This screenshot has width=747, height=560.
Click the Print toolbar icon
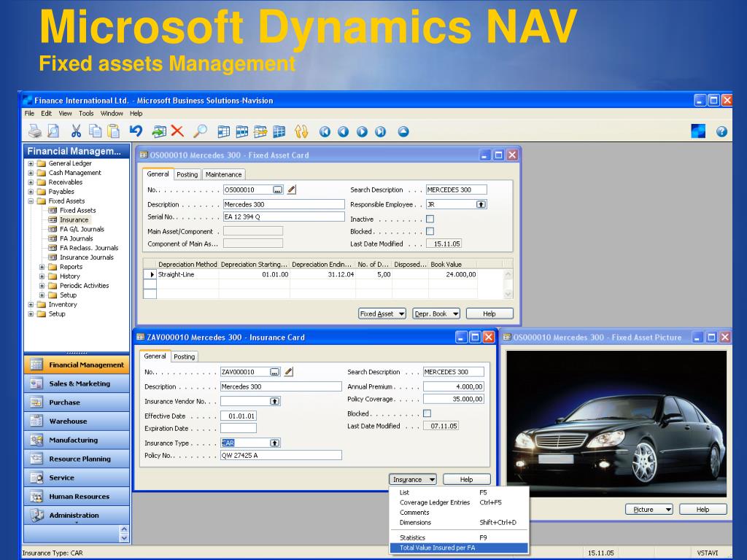[35, 131]
